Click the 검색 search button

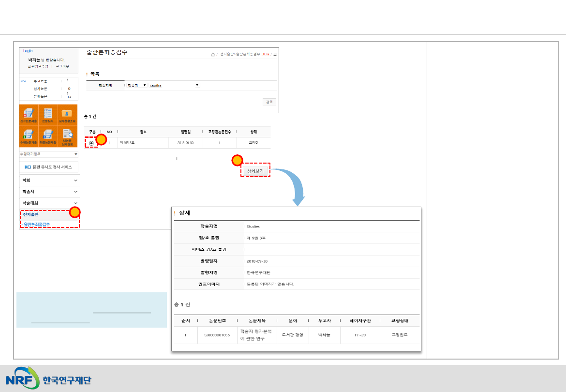pos(269,102)
